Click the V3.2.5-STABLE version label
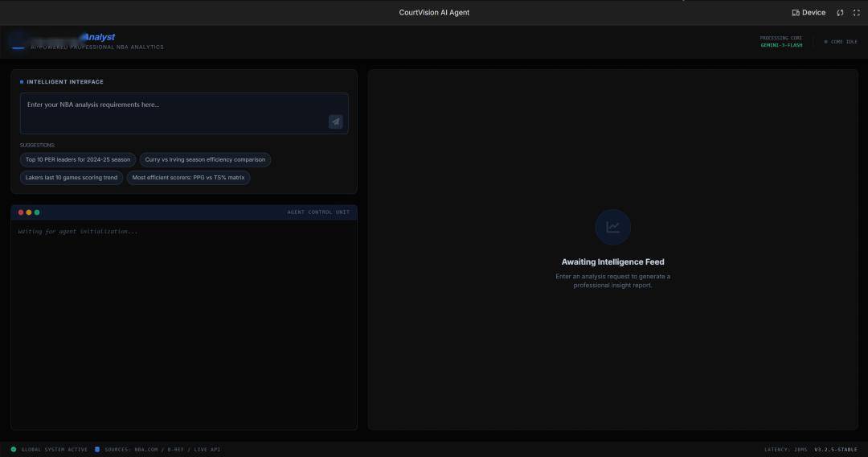The width and height of the screenshot is (868, 457). 836,449
